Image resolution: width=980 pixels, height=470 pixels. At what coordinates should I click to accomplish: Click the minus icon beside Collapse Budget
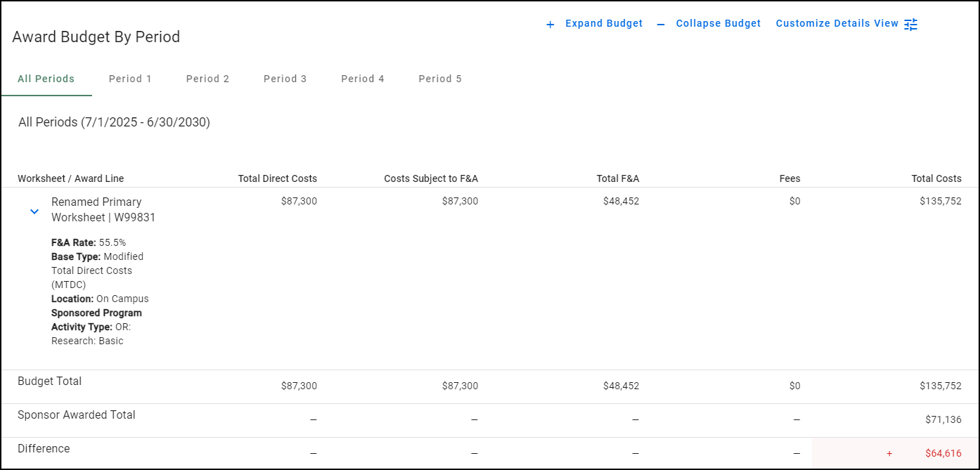click(661, 25)
